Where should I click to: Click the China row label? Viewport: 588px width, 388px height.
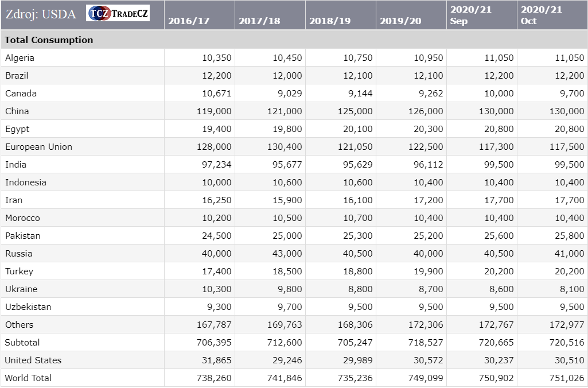click(x=17, y=111)
